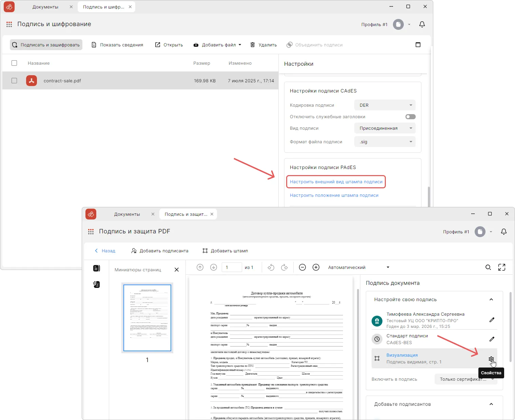This screenshot has height=420, width=515.
Task: Toggle disable service headers switch
Action: [x=410, y=117]
